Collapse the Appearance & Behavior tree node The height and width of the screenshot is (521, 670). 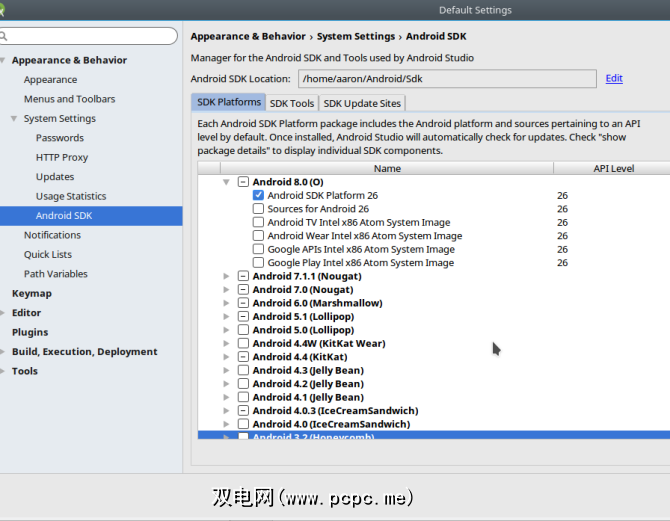pos(2,60)
